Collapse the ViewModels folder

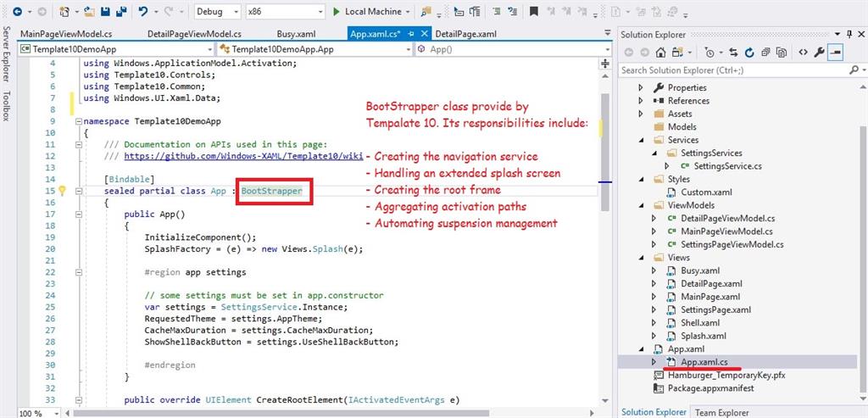pyautogui.click(x=641, y=205)
